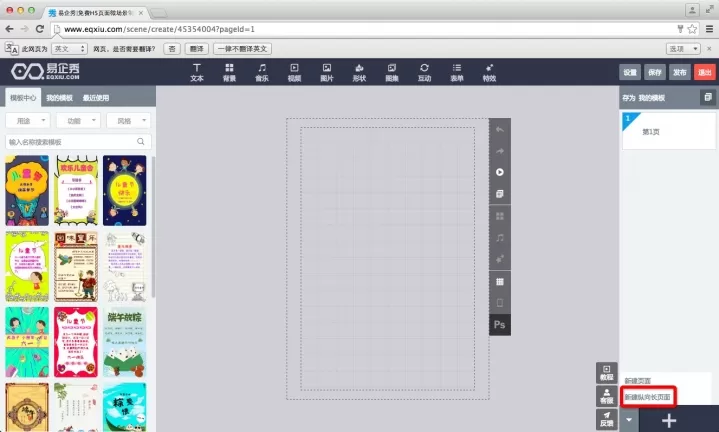Select 新建页面 menu entry

pyautogui.click(x=638, y=381)
